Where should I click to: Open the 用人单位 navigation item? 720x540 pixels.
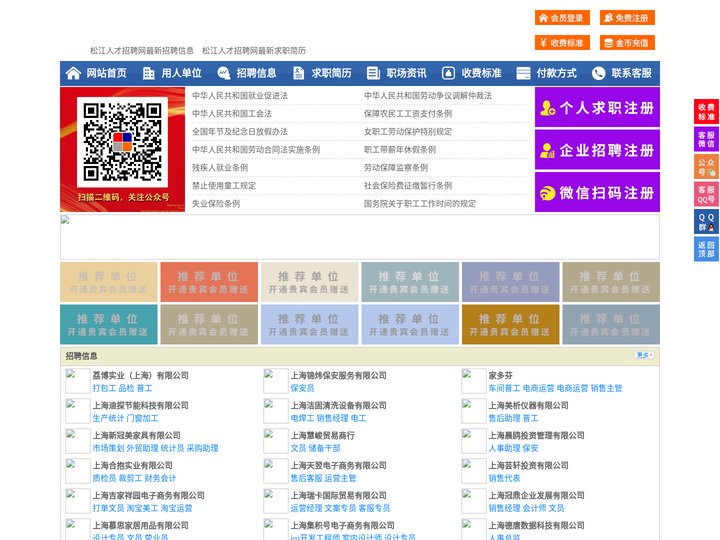[x=181, y=73]
